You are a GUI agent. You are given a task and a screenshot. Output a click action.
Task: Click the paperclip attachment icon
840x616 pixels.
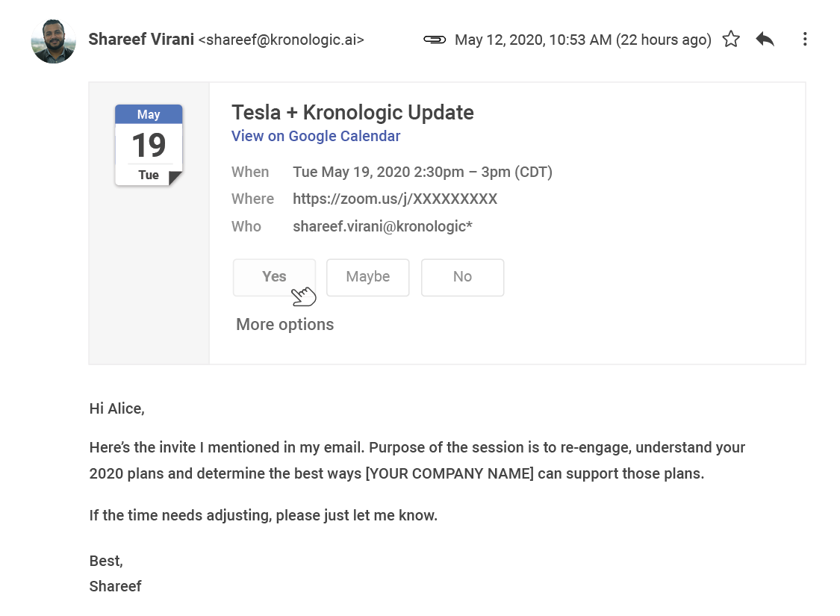[x=435, y=39]
